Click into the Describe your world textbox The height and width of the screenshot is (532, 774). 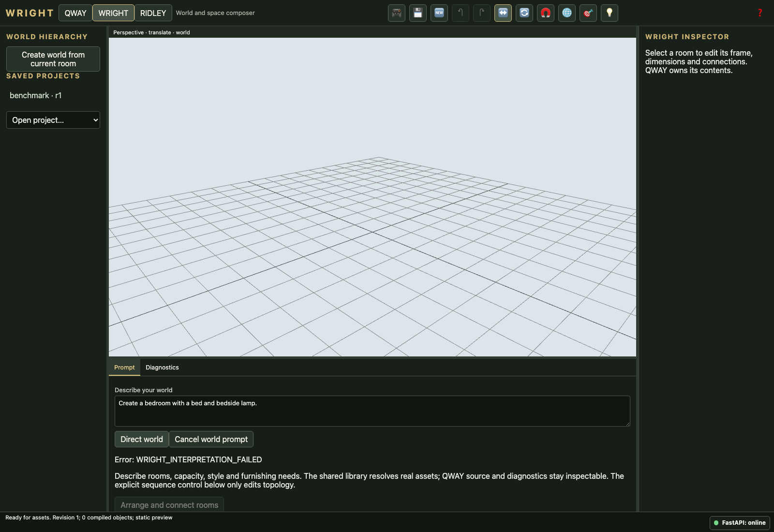pos(372,411)
